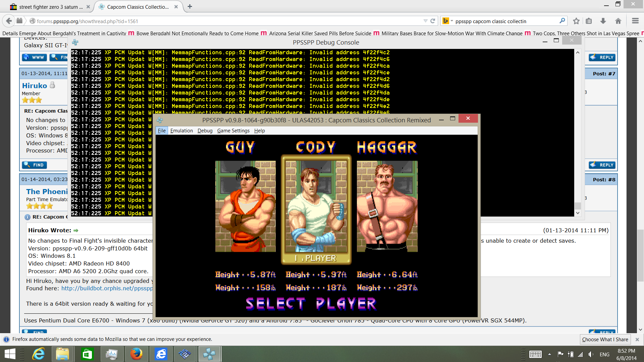Open the new tab plus button

[190, 6]
